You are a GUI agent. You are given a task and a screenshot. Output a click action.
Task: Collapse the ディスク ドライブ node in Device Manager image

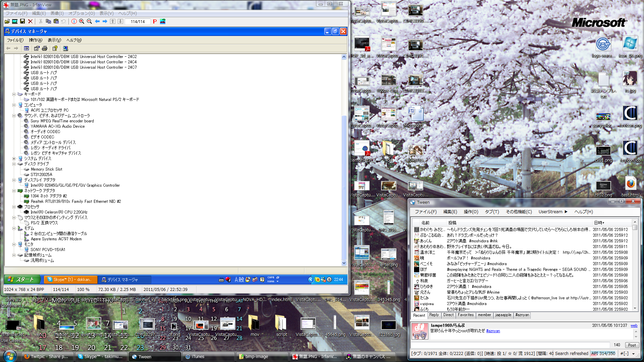(x=14, y=164)
